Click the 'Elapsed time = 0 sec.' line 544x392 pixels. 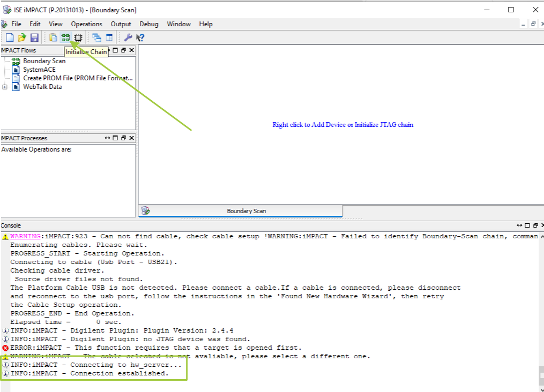pyautogui.click(x=66, y=322)
